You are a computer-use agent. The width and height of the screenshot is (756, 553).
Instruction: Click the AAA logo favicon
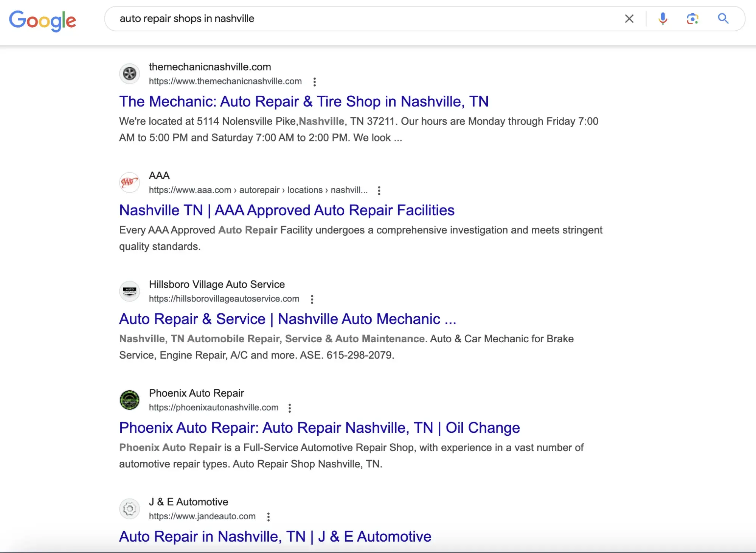[129, 182]
